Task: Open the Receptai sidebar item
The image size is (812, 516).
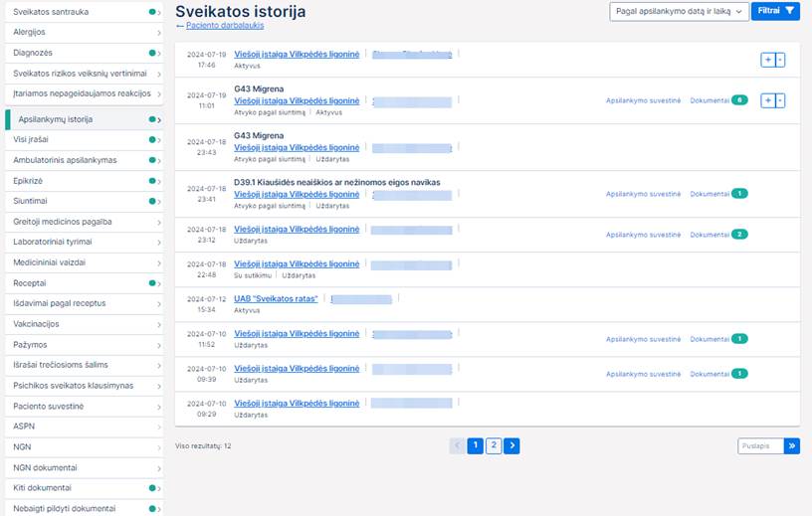Action: pyautogui.click(x=82, y=283)
